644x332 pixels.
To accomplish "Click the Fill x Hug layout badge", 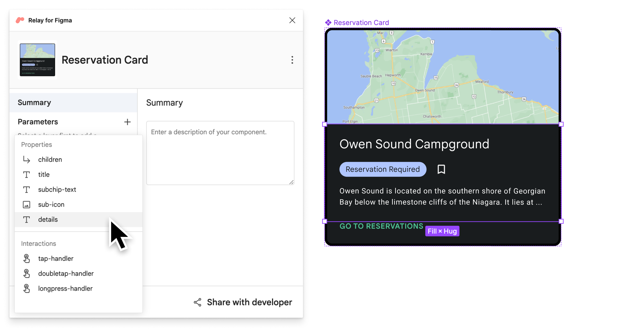I will pyautogui.click(x=442, y=231).
